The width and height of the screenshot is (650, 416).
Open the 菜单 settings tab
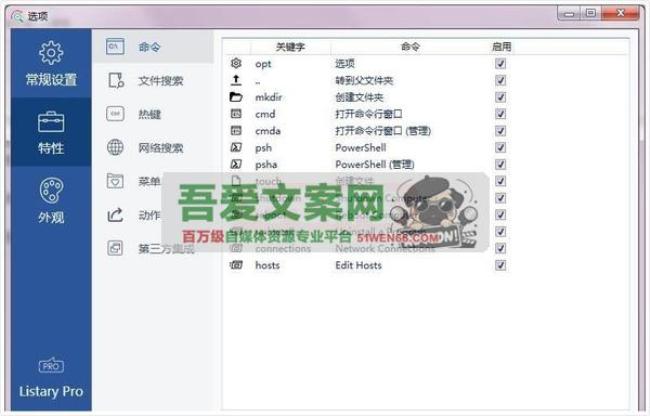pyautogui.click(x=150, y=181)
